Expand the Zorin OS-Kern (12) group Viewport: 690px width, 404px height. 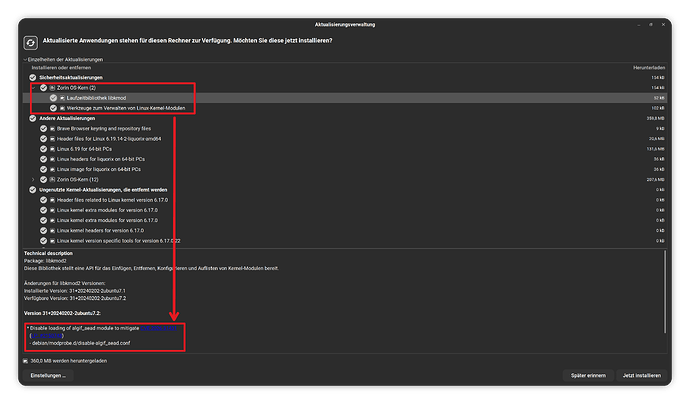coord(33,180)
